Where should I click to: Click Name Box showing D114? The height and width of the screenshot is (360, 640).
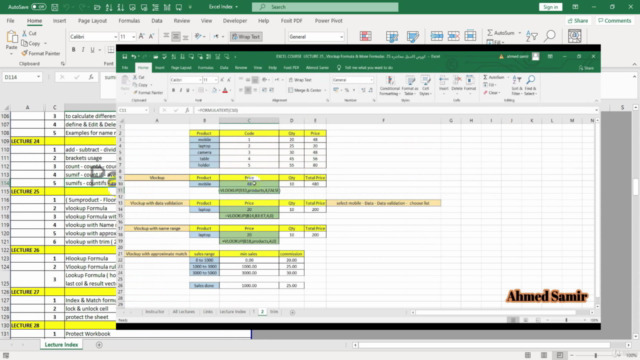point(22,77)
